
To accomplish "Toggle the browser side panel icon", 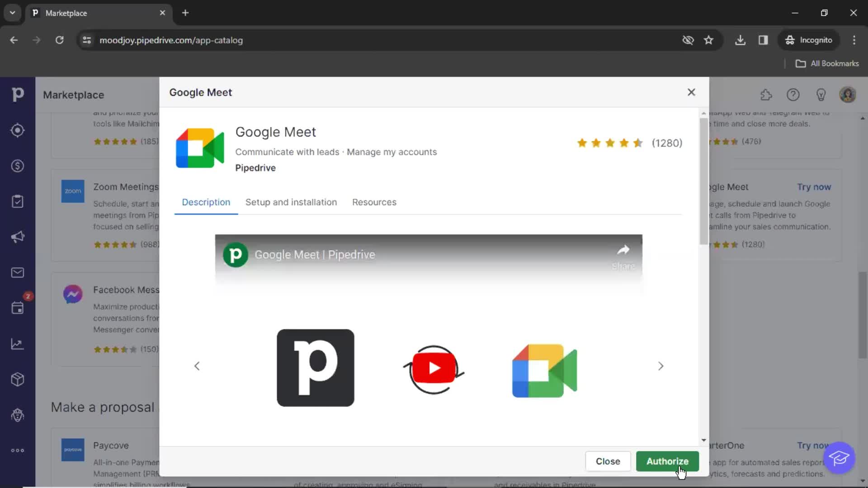I will click(x=763, y=40).
